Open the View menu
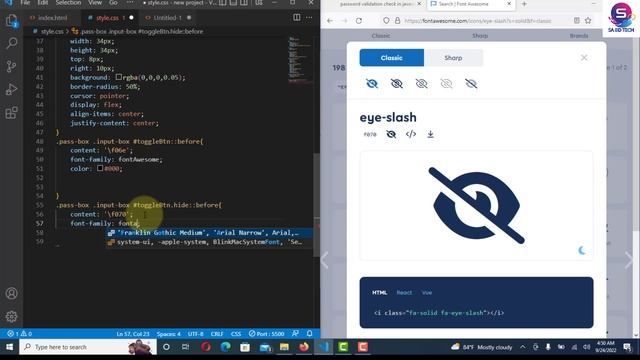The width and height of the screenshot is (640, 360). pos(95,3)
